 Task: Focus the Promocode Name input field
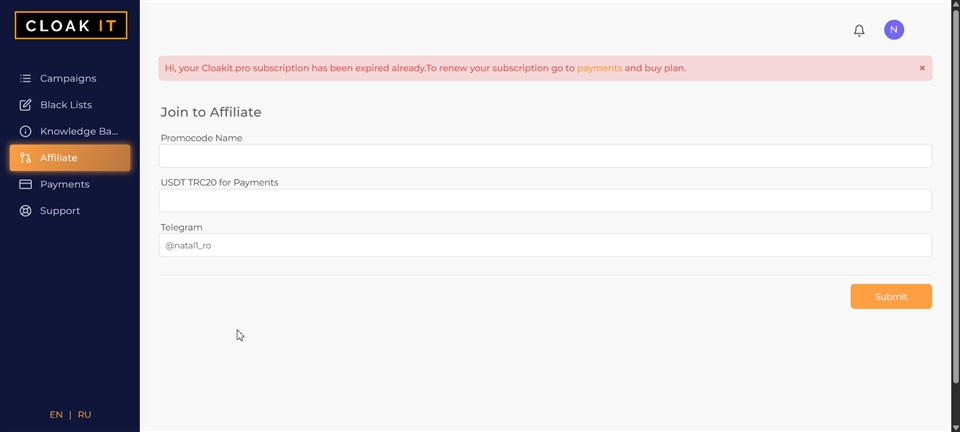point(545,156)
